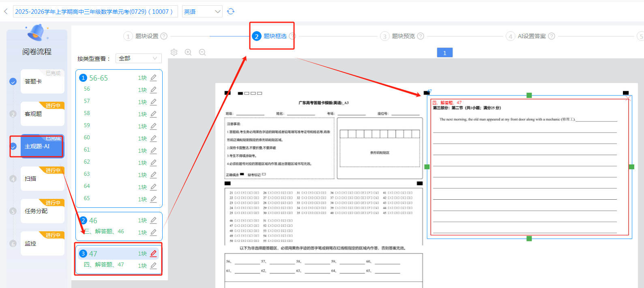Image resolution: width=644 pixels, height=288 pixels.
Task: Click the edit pencil for question 47 group
Action: [x=153, y=254]
